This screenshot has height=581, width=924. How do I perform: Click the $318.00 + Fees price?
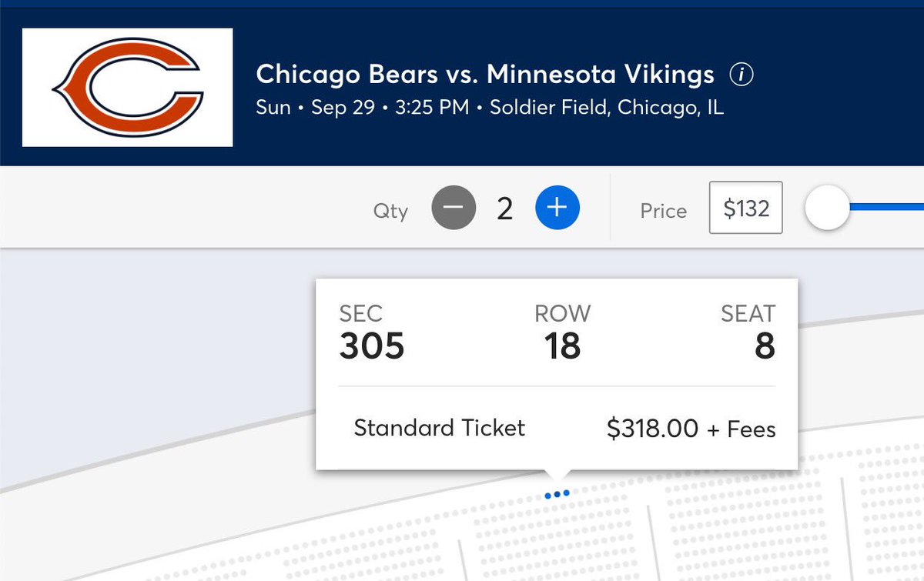691,429
